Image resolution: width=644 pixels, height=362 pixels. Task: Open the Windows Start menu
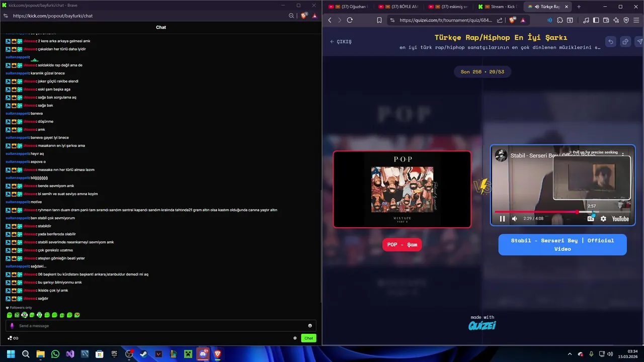(x=11, y=354)
